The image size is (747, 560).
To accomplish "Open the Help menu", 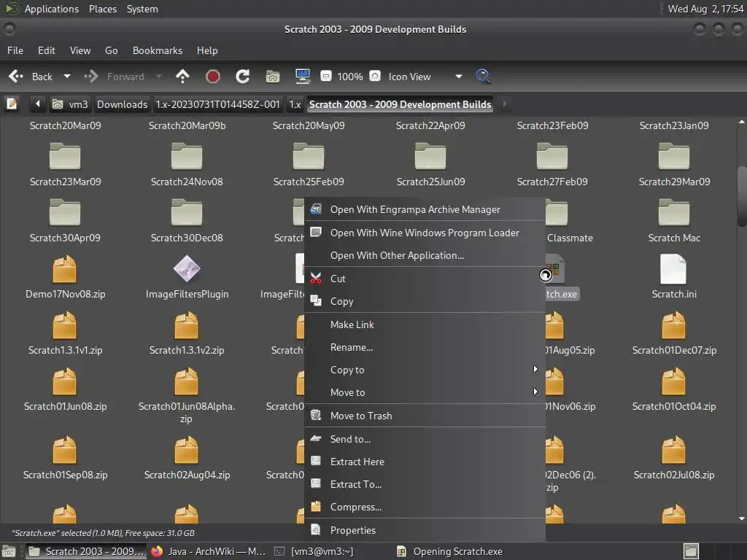I will (x=207, y=50).
